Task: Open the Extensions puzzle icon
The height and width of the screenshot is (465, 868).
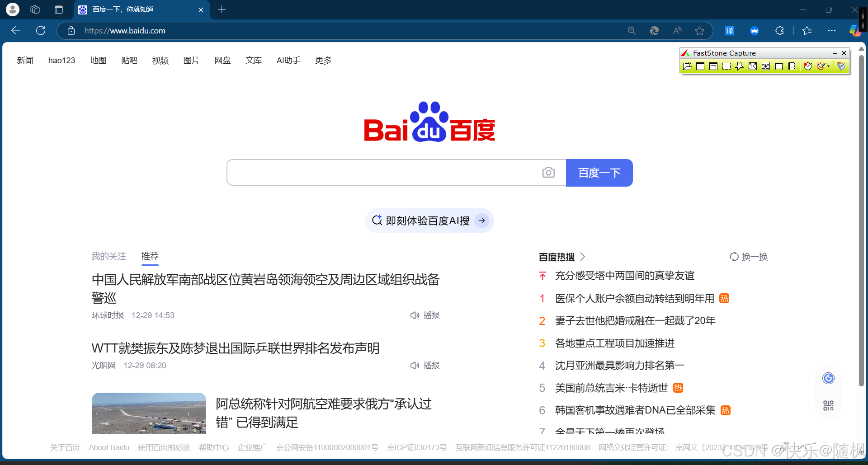Action: point(780,31)
